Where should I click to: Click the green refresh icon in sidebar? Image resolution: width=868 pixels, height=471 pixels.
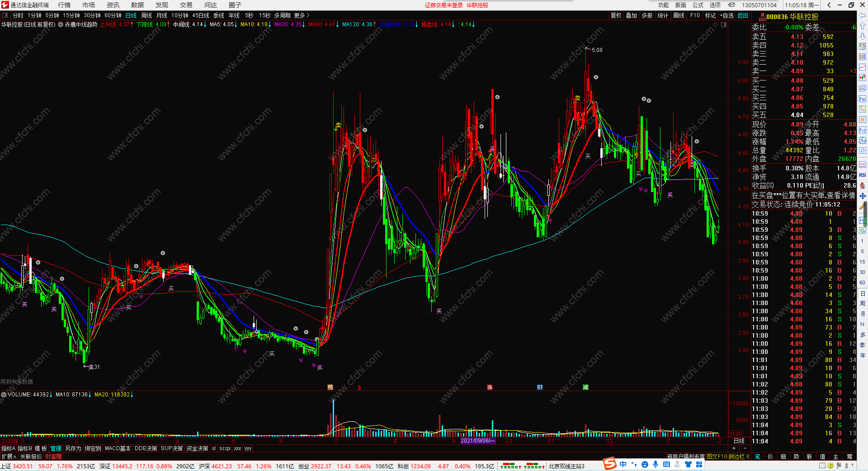click(863, 231)
